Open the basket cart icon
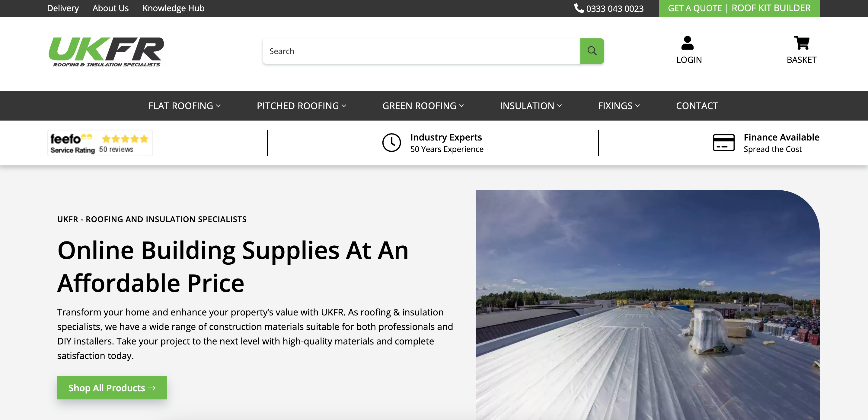This screenshot has width=868, height=420. 801,43
